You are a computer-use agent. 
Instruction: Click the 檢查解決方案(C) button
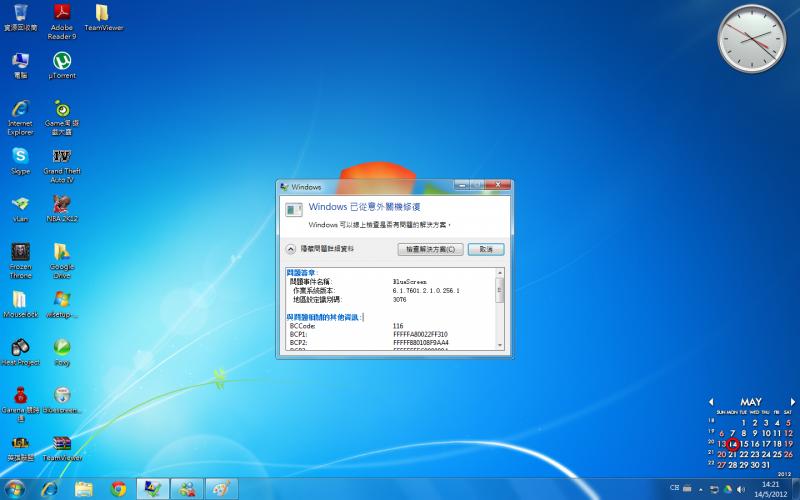click(431, 249)
